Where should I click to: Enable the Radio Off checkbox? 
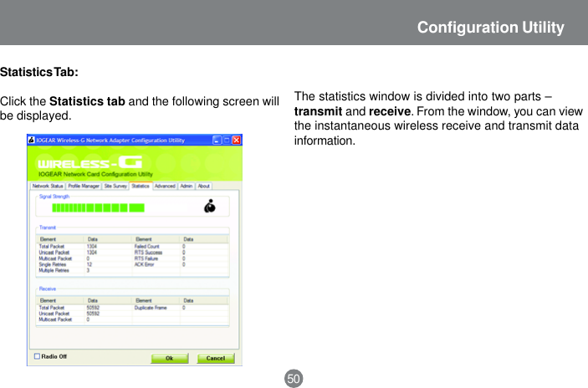pyautogui.click(x=37, y=356)
